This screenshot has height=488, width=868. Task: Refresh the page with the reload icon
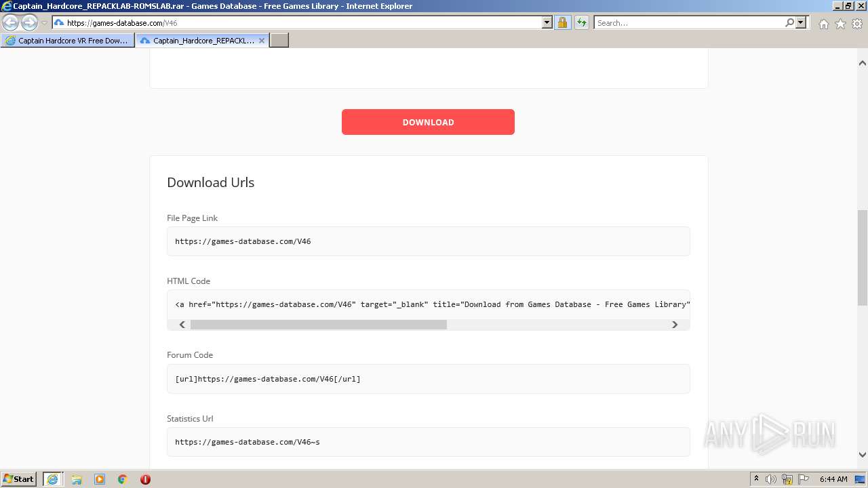pos(582,23)
